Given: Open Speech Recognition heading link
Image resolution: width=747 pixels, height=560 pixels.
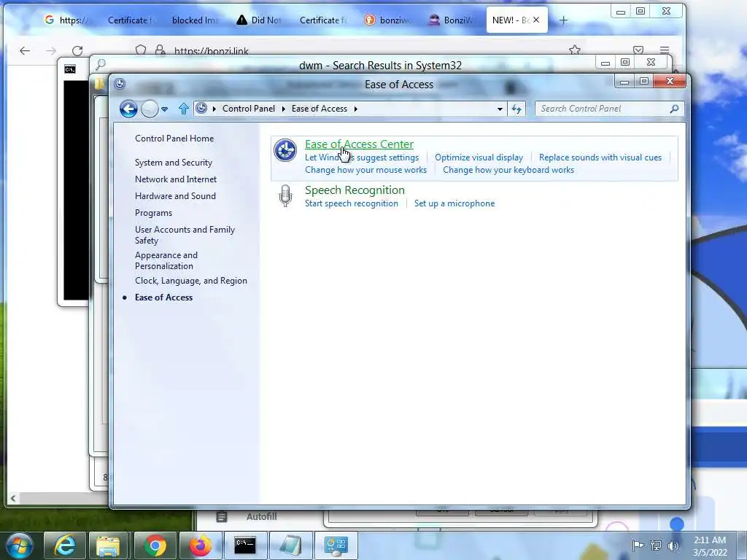Looking at the screenshot, I should pyautogui.click(x=355, y=190).
